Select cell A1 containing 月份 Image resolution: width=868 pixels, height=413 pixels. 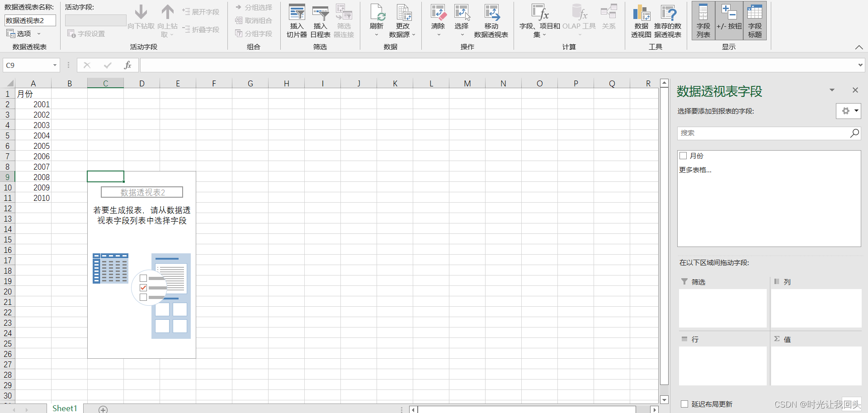pyautogui.click(x=33, y=94)
